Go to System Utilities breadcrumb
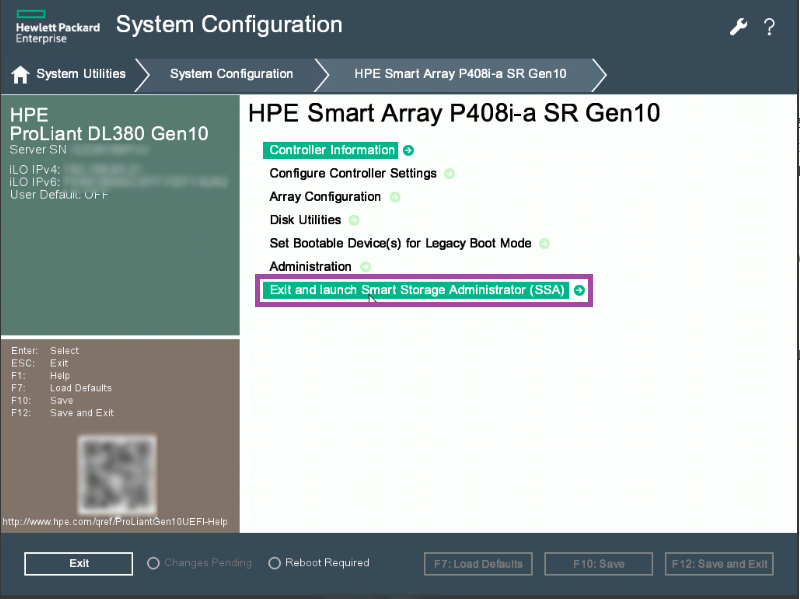 click(x=81, y=74)
